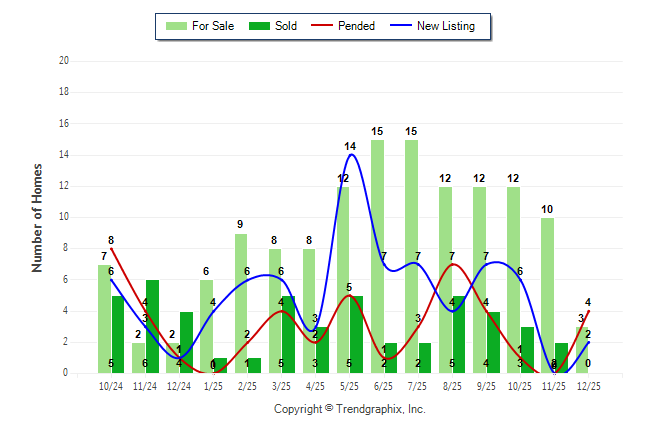Click the light green For Sale legend swatch
Screen dimensions: 646x434
click(x=180, y=26)
